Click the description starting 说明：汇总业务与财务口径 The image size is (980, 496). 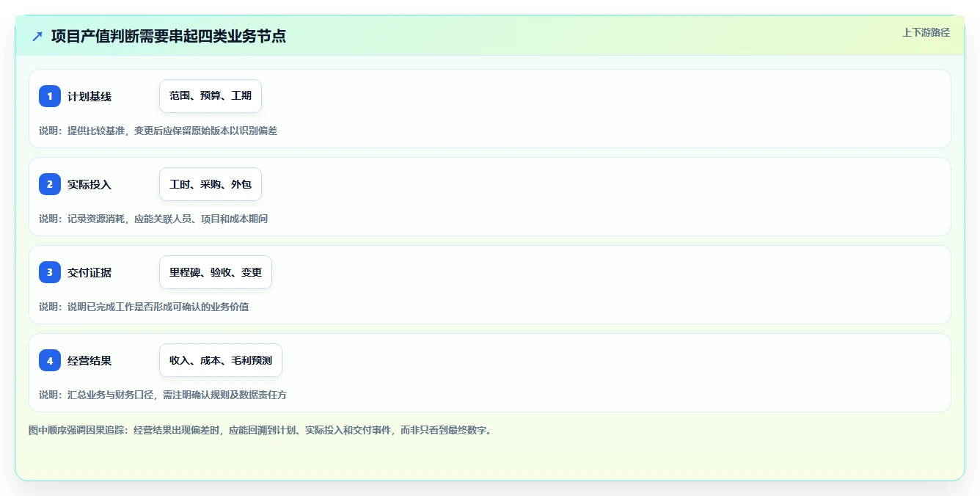[x=163, y=395]
